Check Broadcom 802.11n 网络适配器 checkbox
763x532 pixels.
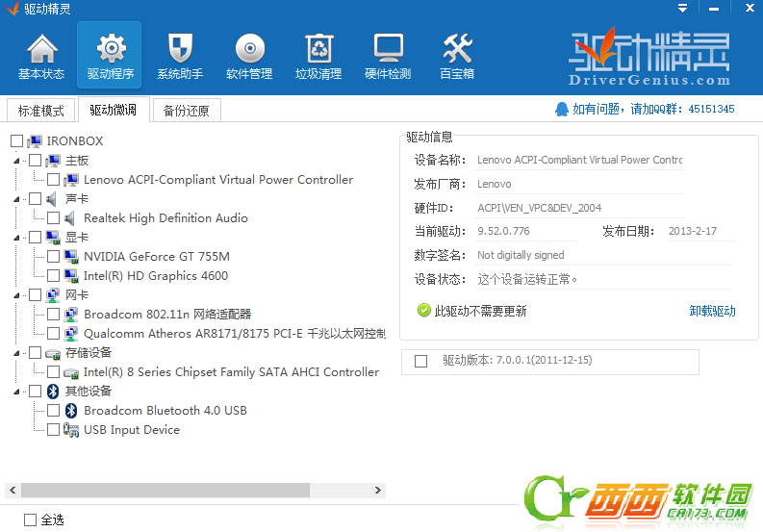pyautogui.click(x=54, y=315)
